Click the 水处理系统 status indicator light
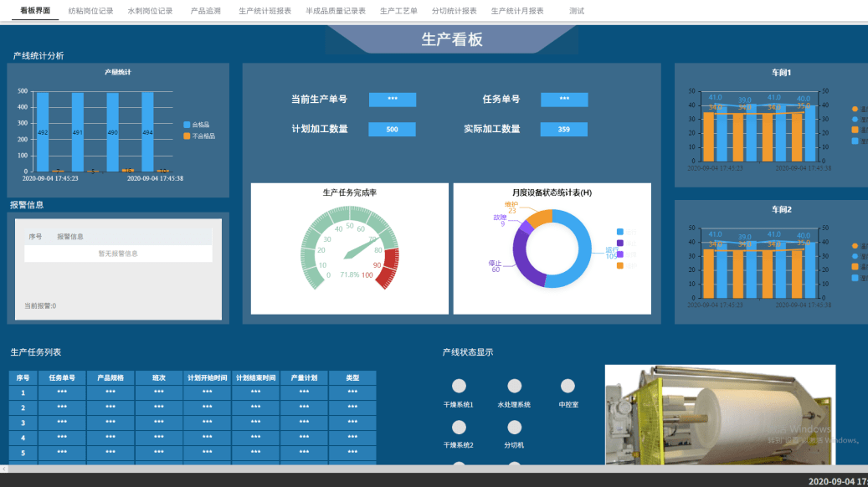This screenshot has width=868, height=487. point(514,386)
